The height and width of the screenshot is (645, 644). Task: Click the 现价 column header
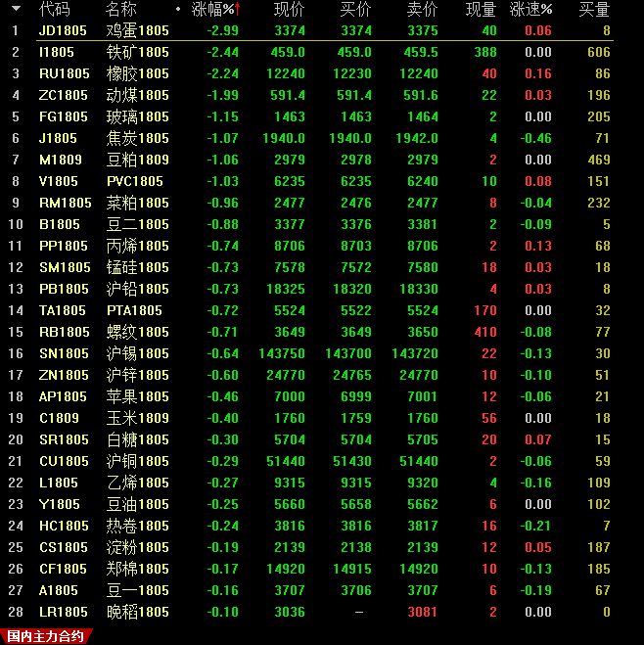(289, 10)
